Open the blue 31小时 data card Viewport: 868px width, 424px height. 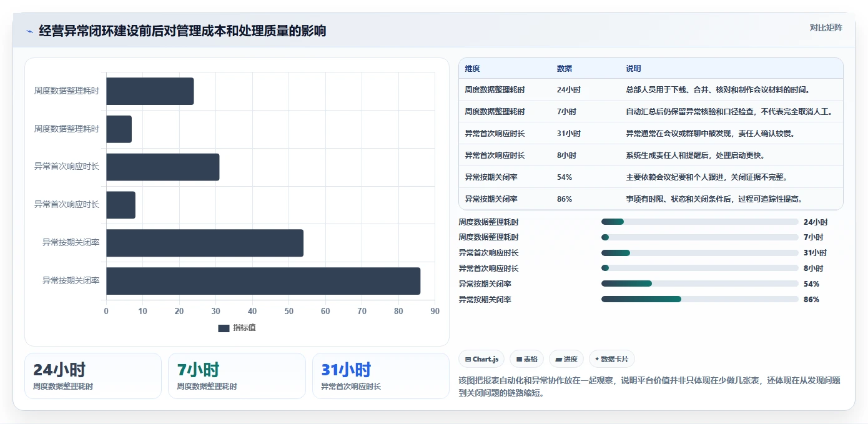(380, 376)
